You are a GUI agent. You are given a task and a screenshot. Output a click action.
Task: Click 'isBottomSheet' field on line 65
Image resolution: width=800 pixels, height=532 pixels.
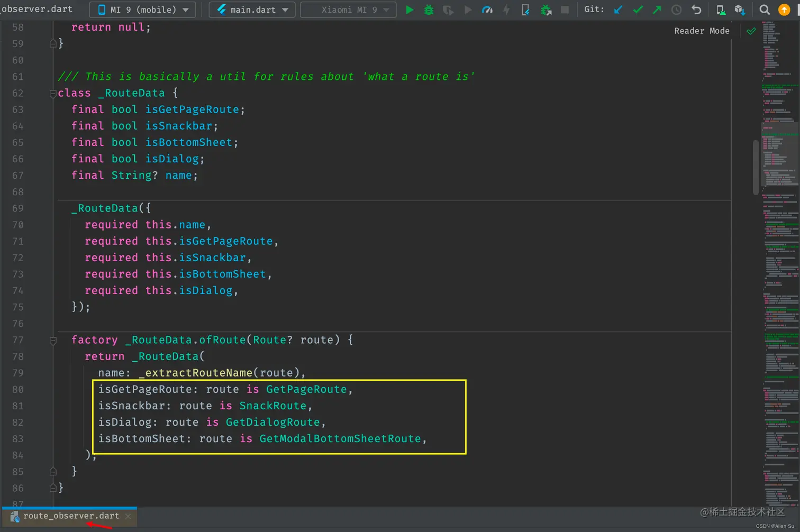pyautogui.click(x=189, y=142)
